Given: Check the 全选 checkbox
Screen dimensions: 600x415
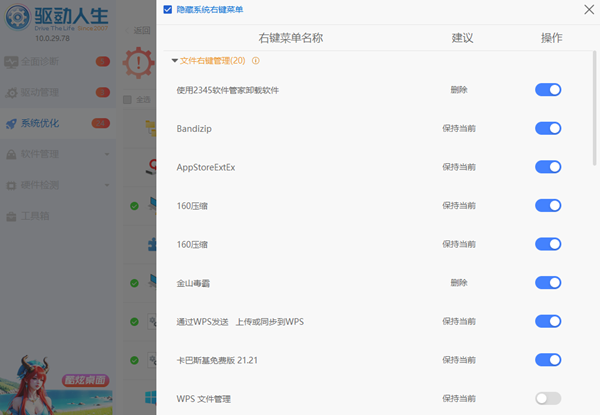Looking at the screenshot, I should [127, 100].
